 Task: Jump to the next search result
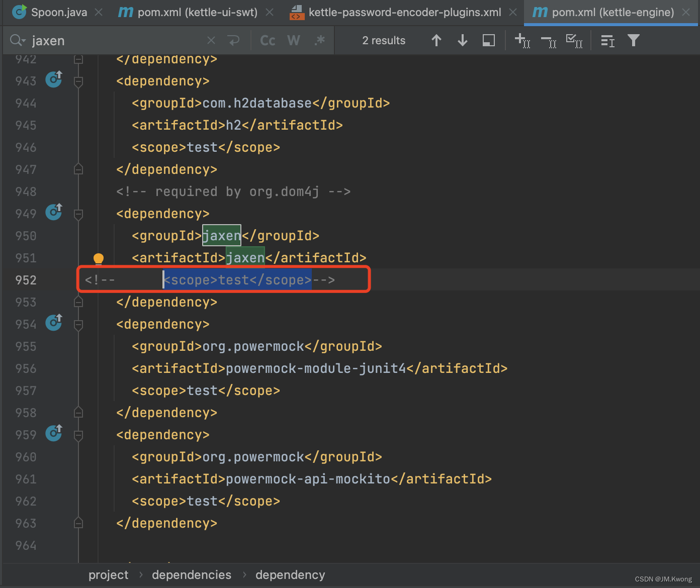coord(462,40)
